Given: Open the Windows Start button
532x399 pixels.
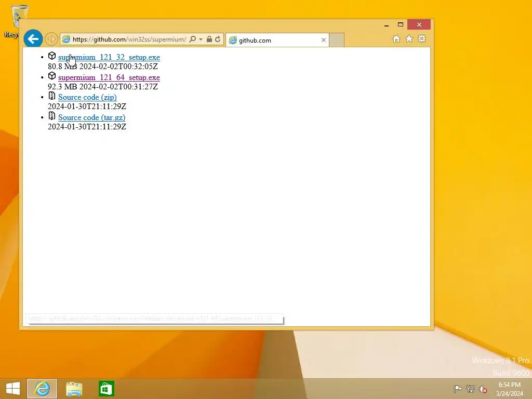Looking at the screenshot, I should 13,389.
